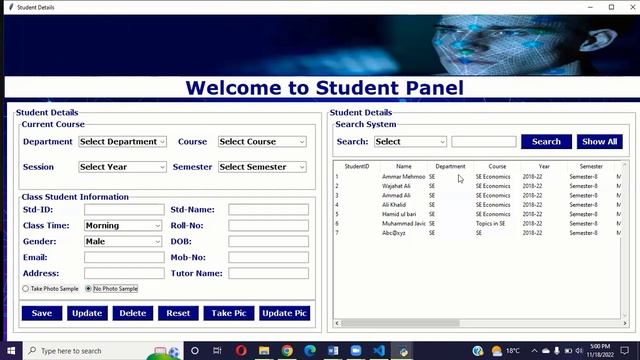640x360 pixels.
Task: Open the Select Semester dropdown
Action: click(262, 167)
